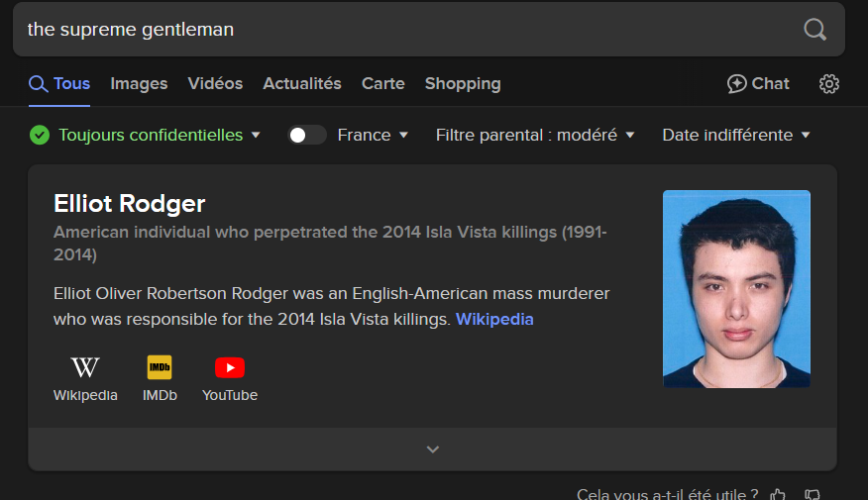Open the France region dropdown
The height and width of the screenshot is (500, 868).
pos(373,136)
